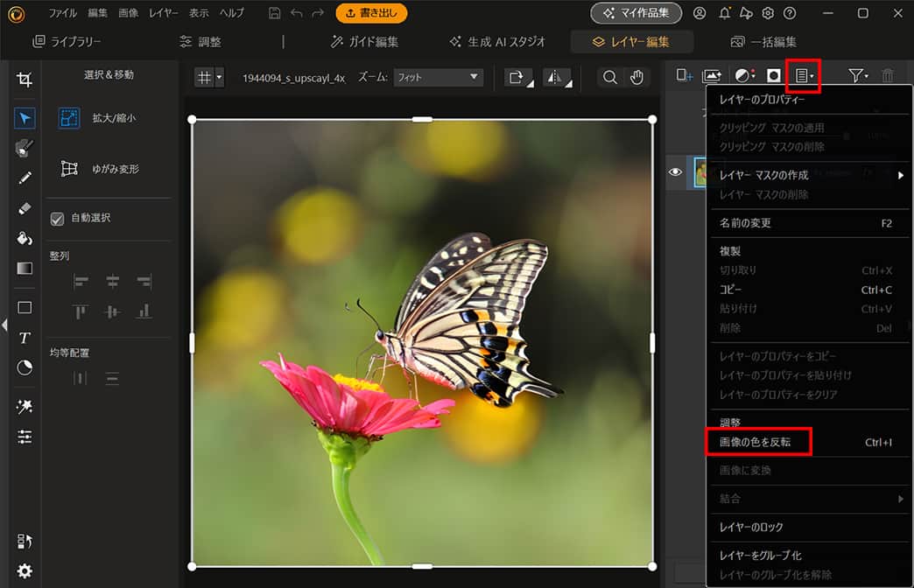This screenshot has width=914, height=588.
Task: Open the Hand tool for panning
Action: tap(638, 77)
